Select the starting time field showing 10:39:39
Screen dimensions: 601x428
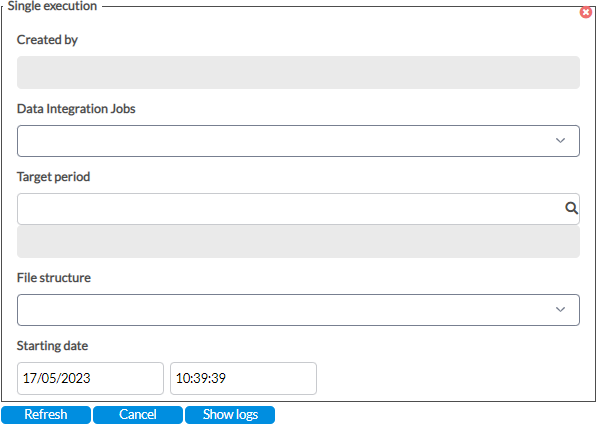pyautogui.click(x=243, y=378)
